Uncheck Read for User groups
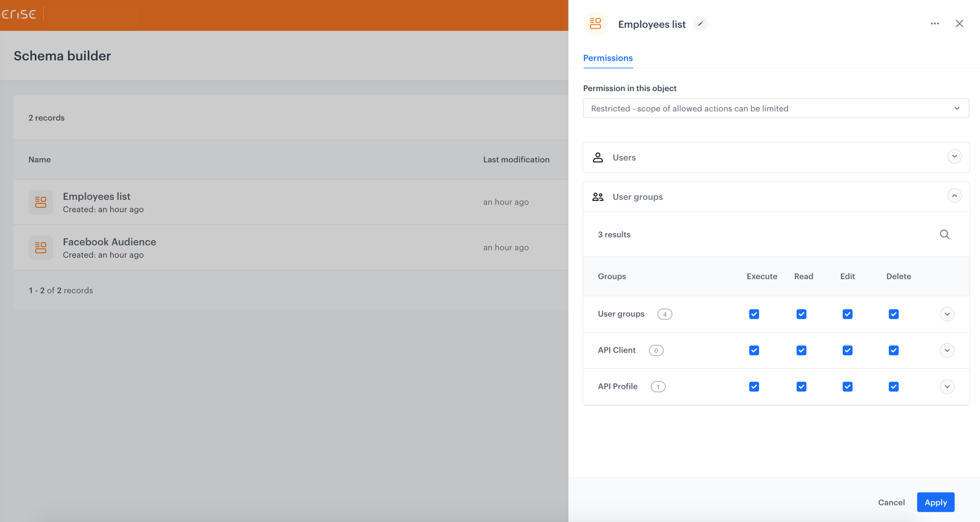Image resolution: width=980 pixels, height=522 pixels. [x=801, y=314]
